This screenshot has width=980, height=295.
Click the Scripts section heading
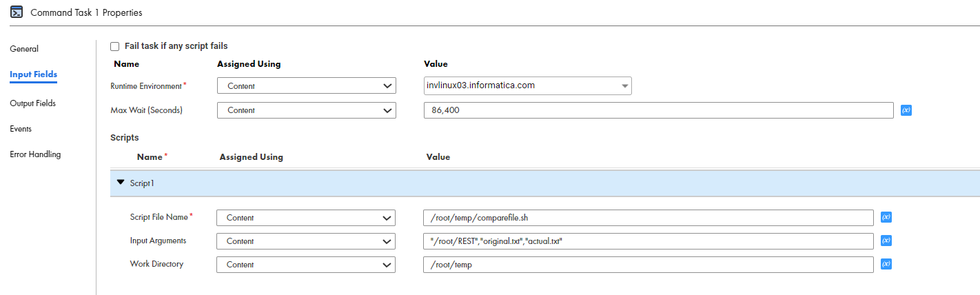(x=125, y=138)
